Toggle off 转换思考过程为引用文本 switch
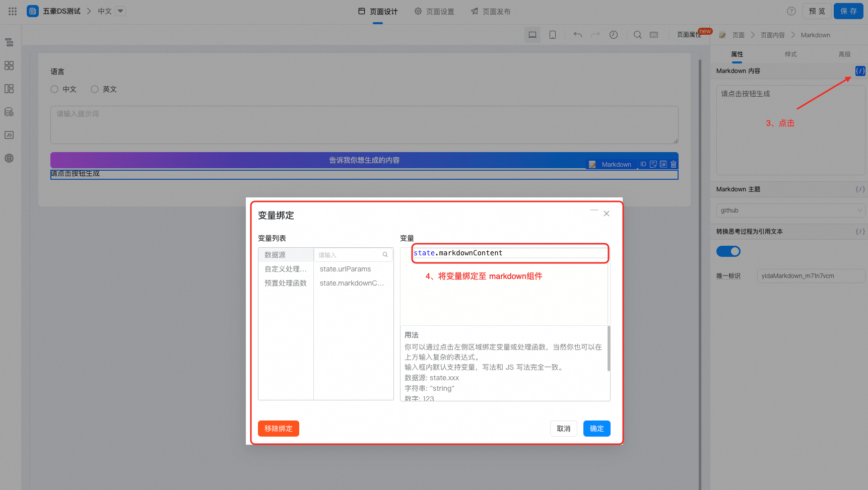This screenshot has height=490, width=868. 728,251
